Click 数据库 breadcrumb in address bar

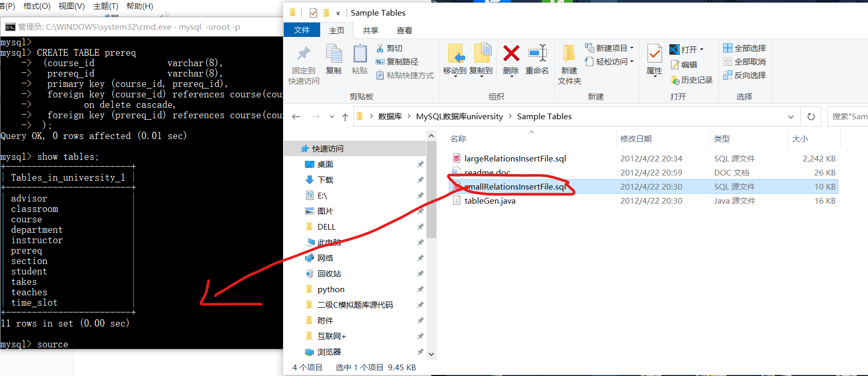390,117
